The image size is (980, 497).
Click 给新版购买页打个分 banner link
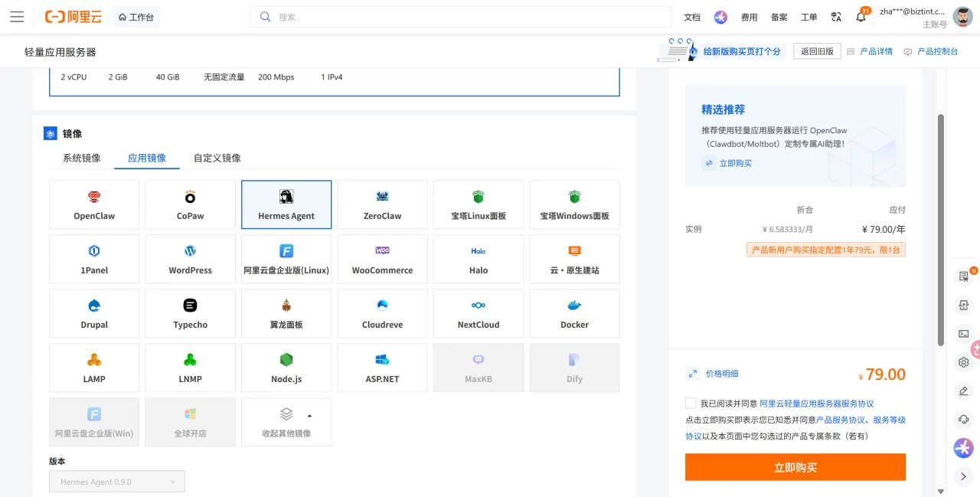point(742,51)
